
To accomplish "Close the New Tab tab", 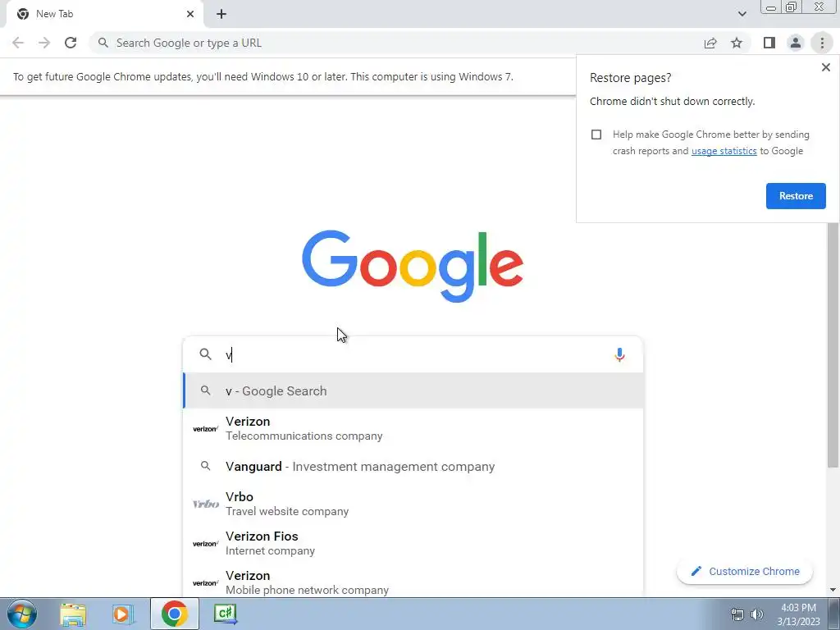I will pyautogui.click(x=190, y=14).
